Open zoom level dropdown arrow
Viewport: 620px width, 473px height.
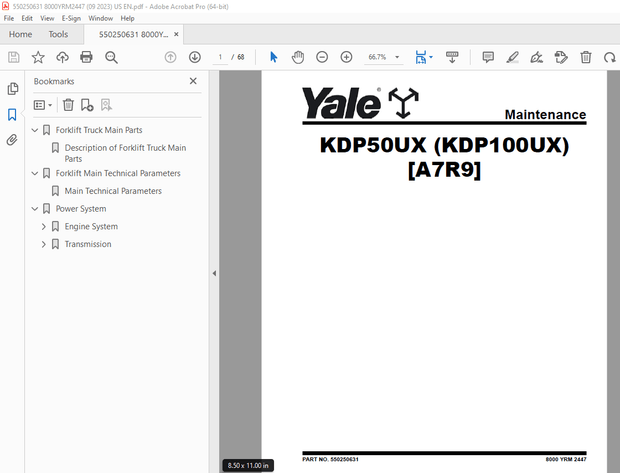pos(397,57)
